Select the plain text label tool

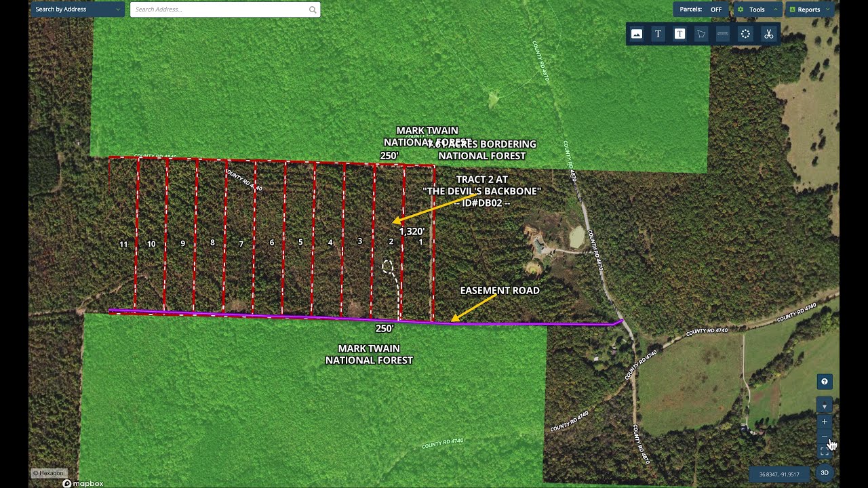coord(658,34)
